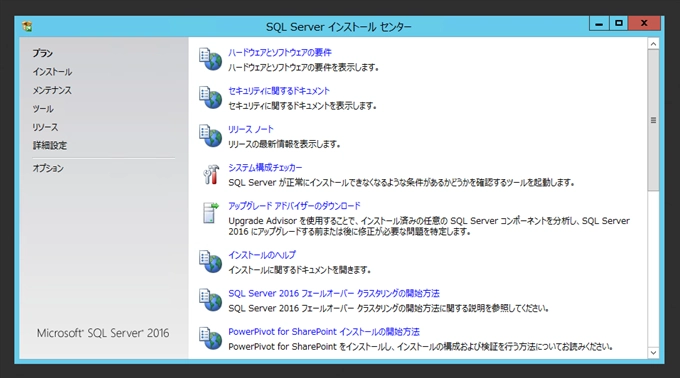The width and height of the screenshot is (680, 378).
Task: Switch to the インストール page
Action: coord(52,72)
